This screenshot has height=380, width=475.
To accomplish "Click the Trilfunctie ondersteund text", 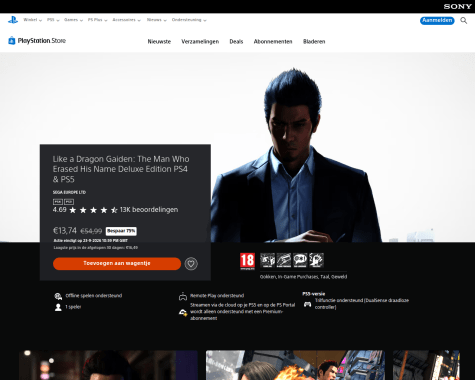I will coord(362,304).
